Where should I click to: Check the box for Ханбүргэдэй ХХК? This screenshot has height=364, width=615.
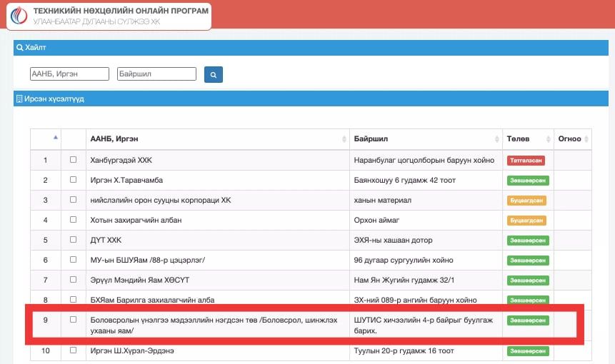(x=73, y=160)
